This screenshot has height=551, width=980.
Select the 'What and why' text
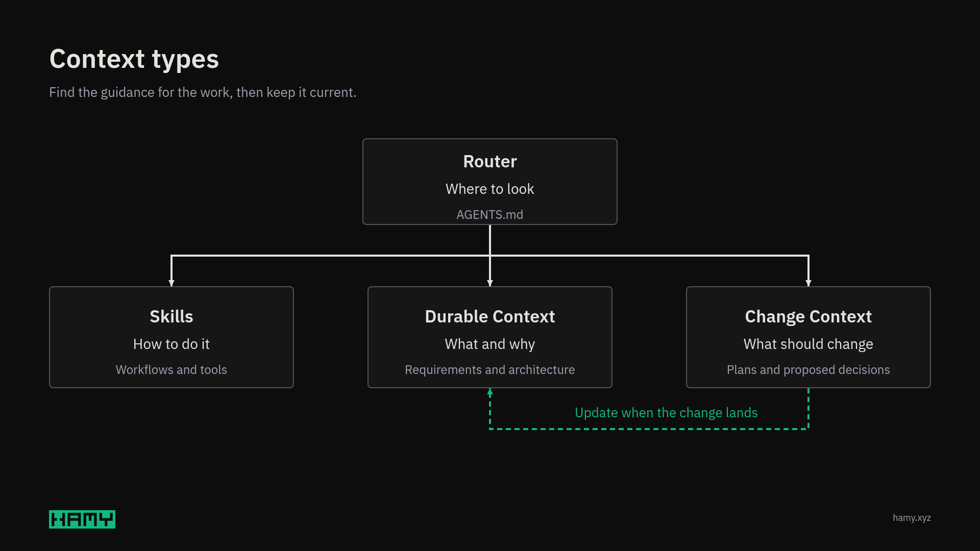pos(490,344)
